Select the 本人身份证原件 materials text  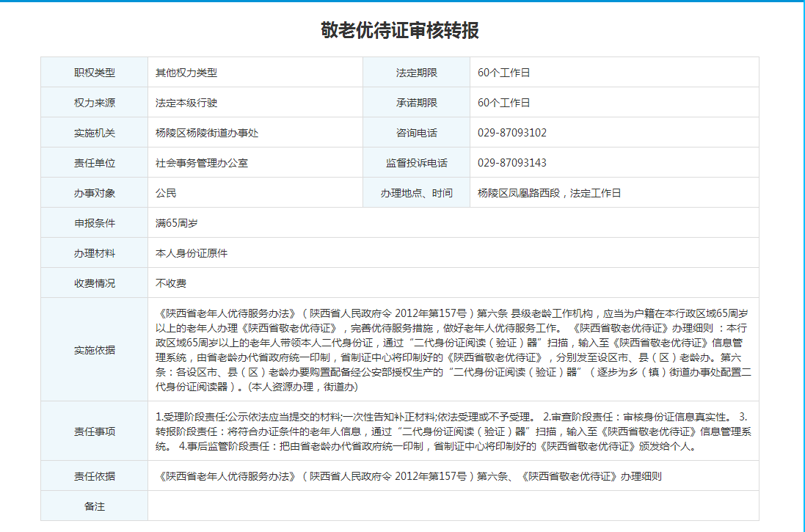[192, 253]
